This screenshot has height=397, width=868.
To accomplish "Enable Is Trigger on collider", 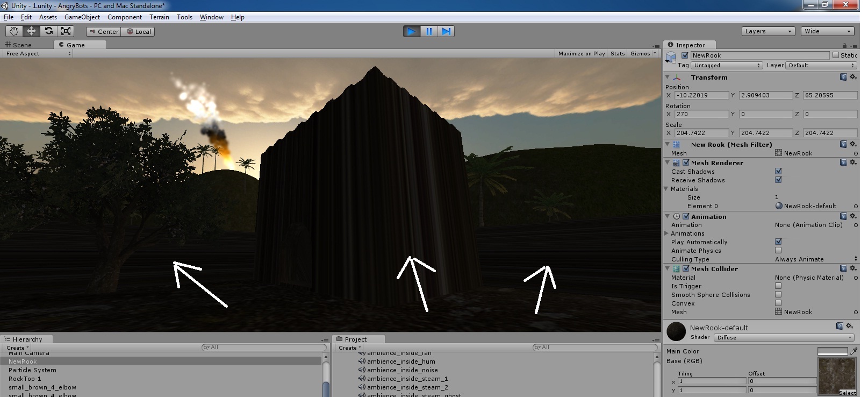I will click(x=778, y=286).
